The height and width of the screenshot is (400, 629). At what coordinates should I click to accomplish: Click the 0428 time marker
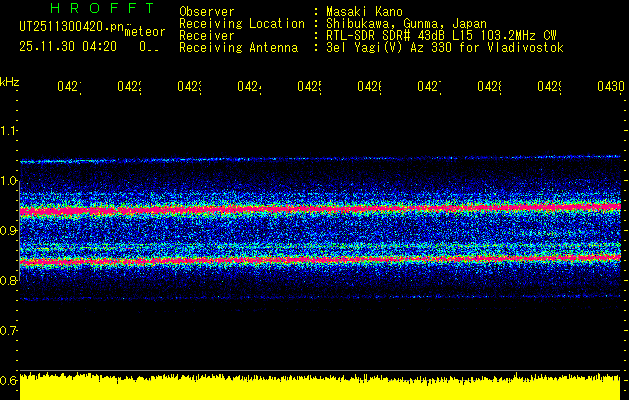point(489,87)
